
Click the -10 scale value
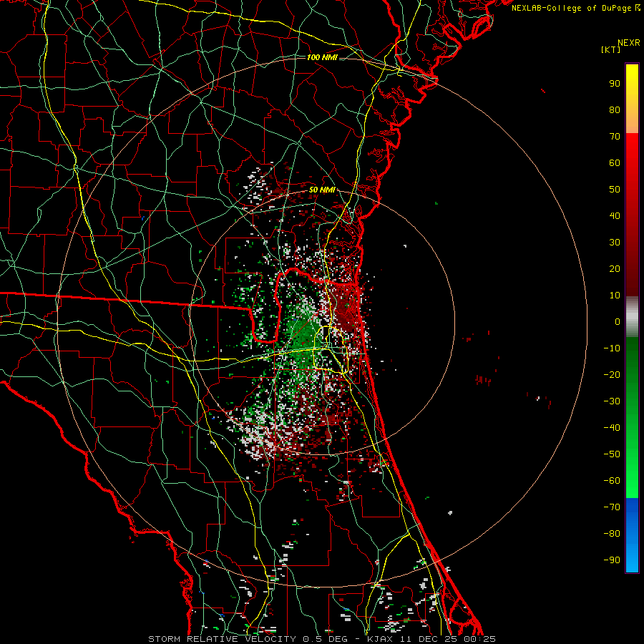click(x=612, y=348)
